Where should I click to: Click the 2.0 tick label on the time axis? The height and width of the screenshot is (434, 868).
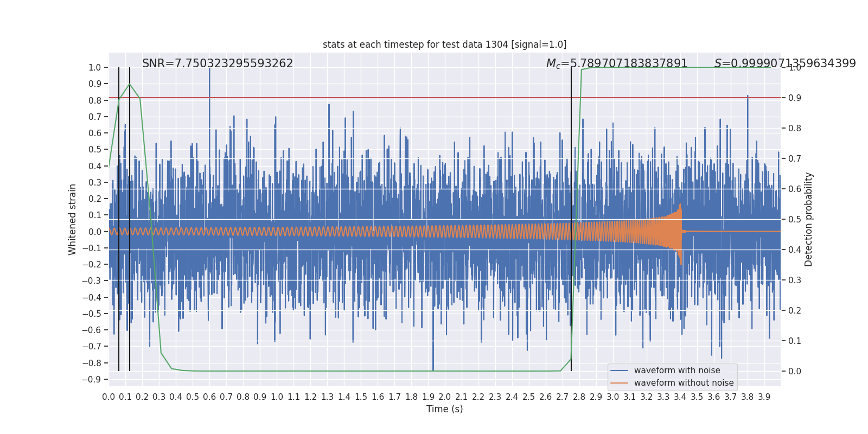pos(444,397)
